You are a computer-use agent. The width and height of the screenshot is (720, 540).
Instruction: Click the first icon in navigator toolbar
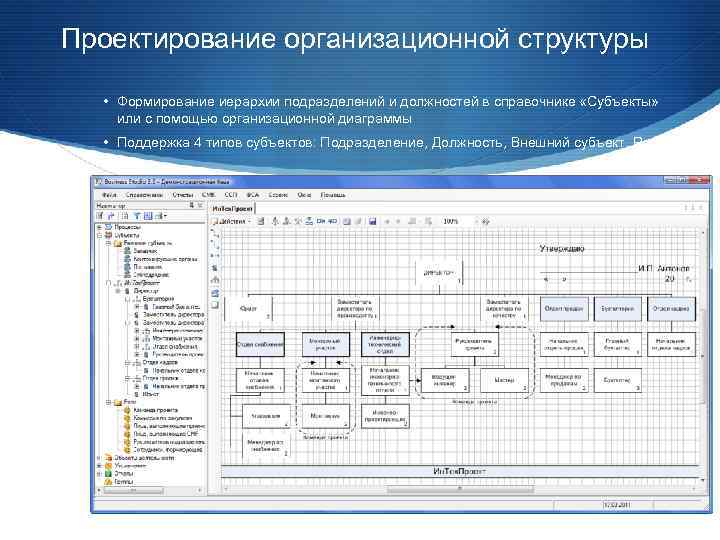tap(100, 215)
